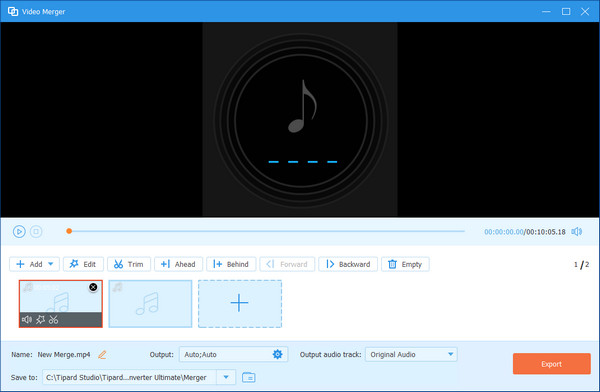Click the Trim toolbar button
Screen dimensions: 600x392
(129, 264)
